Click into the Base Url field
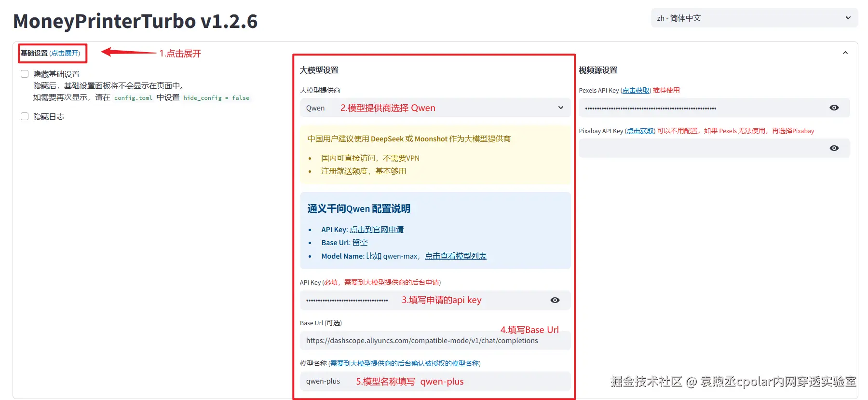This screenshot has height=400, width=868. pyautogui.click(x=435, y=341)
